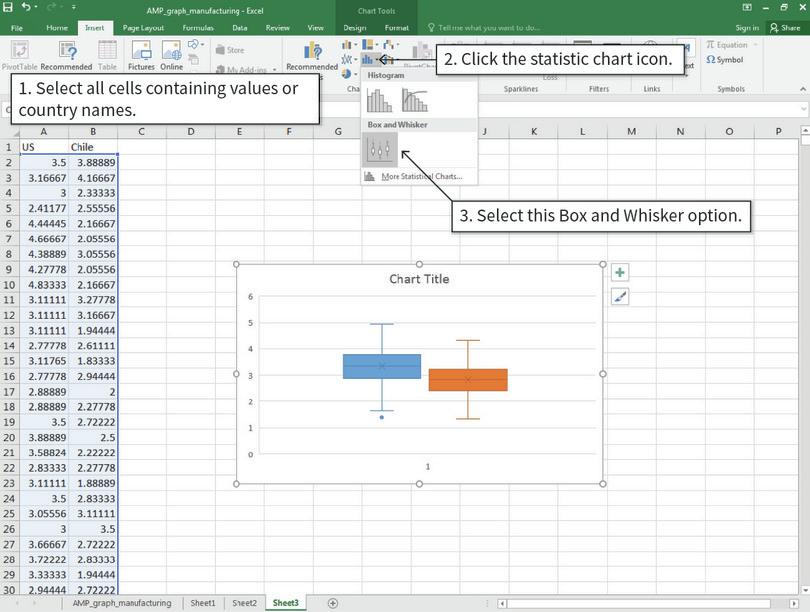Click the blue outlier point below whisker
Image resolution: width=810 pixels, height=612 pixels.
(x=382, y=417)
